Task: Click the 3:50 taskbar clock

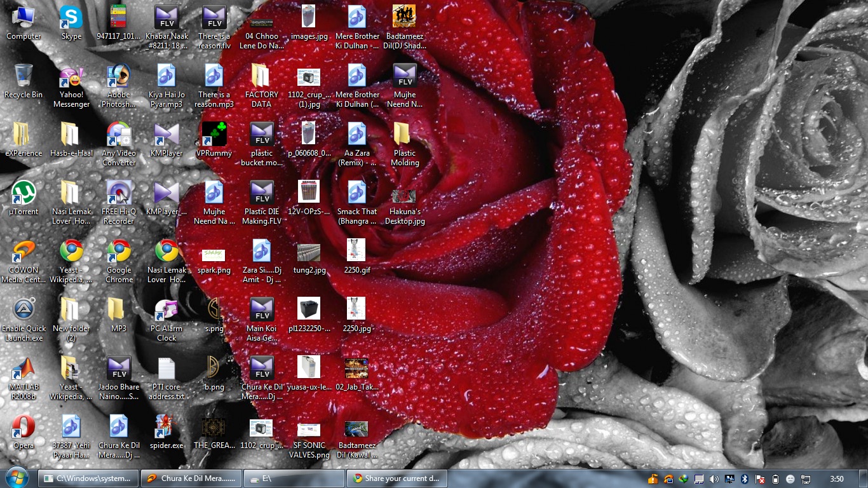Action: [x=837, y=478]
